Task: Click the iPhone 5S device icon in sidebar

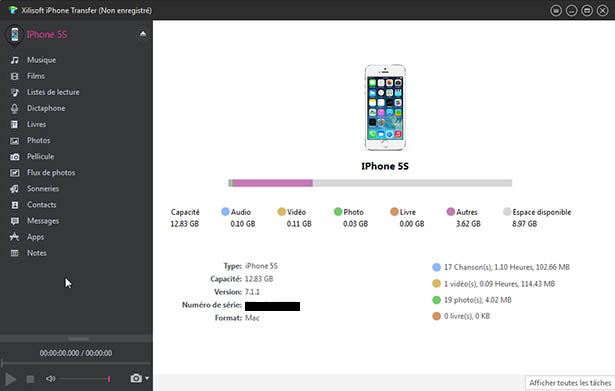Action: [15, 35]
